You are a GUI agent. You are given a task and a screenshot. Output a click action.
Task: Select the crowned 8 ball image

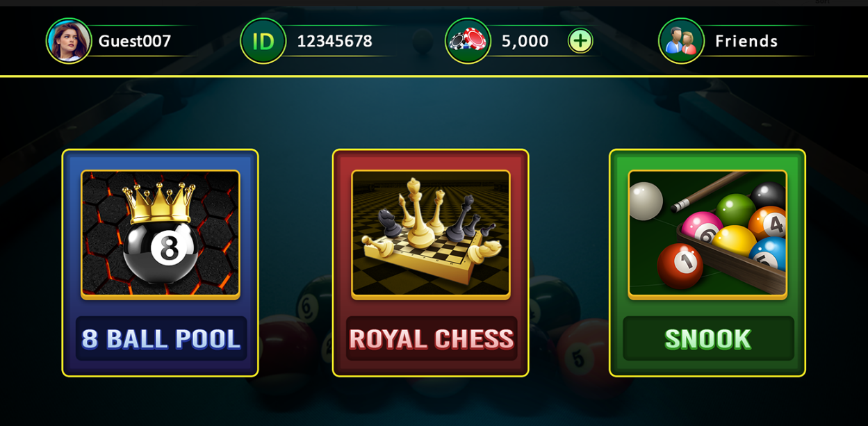pyautogui.click(x=161, y=234)
